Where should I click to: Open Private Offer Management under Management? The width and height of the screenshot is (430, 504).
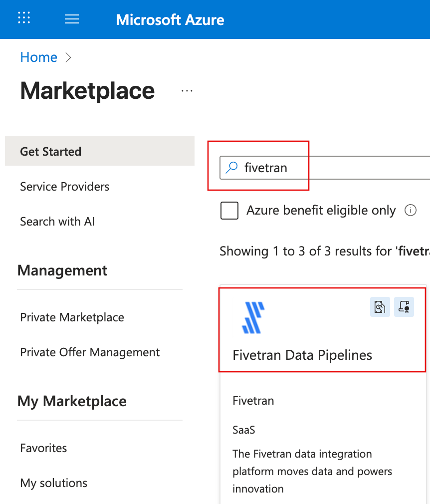pyautogui.click(x=90, y=352)
